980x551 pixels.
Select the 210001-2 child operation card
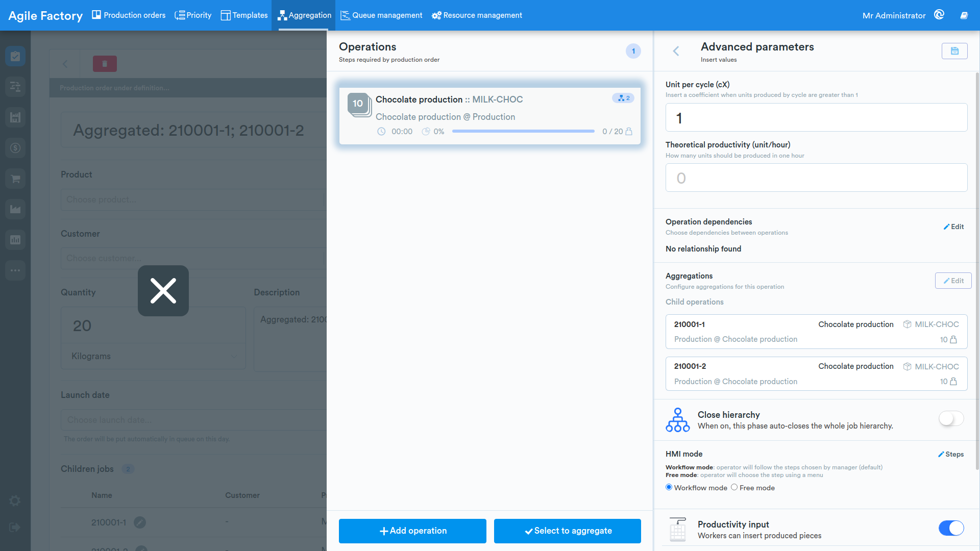tap(816, 374)
